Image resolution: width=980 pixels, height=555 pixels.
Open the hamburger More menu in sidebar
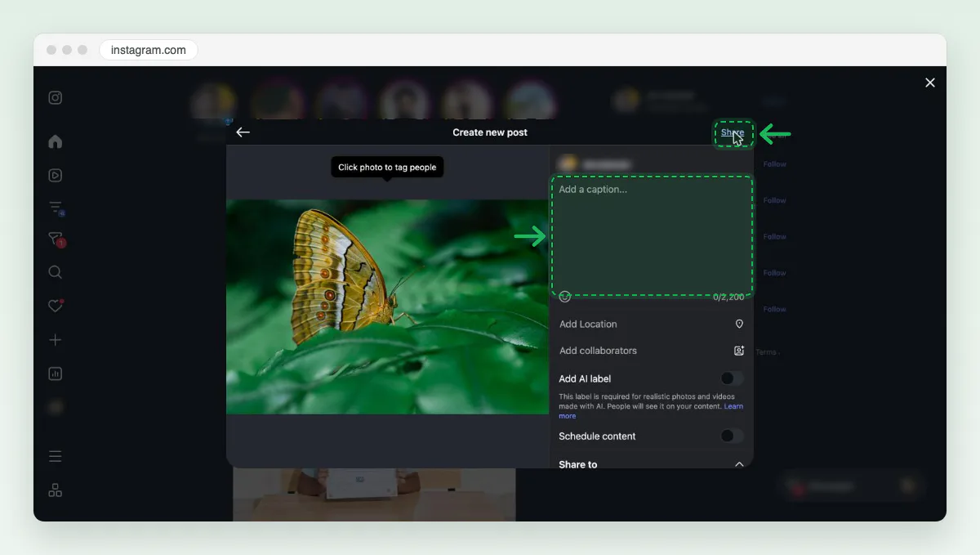click(x=56, y=456)
